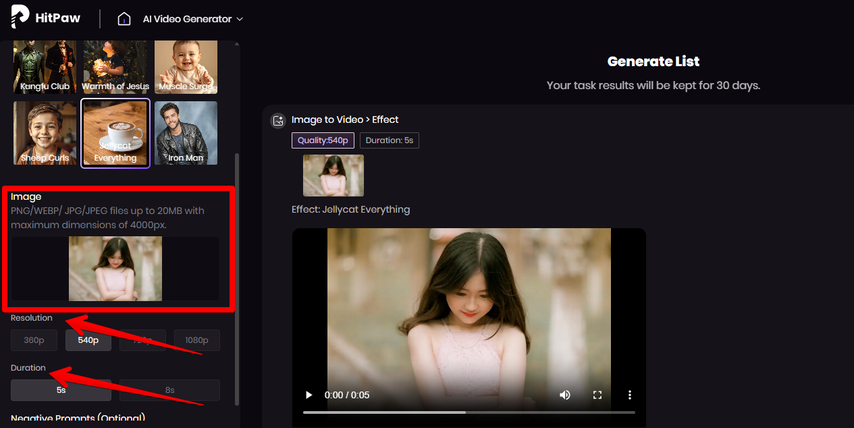
Task: Play the generated video
Action: pyautogui.click(x=309, y=395)
